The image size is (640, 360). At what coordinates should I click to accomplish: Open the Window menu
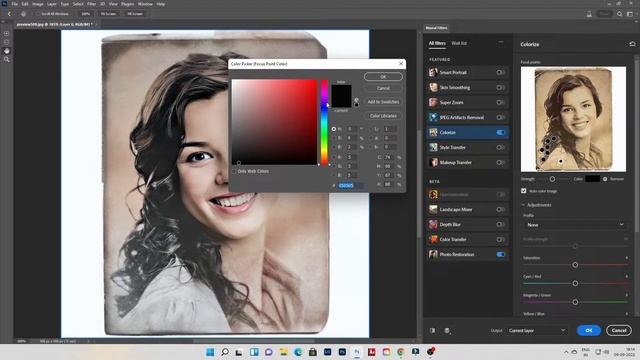click(x=145, y=4)
